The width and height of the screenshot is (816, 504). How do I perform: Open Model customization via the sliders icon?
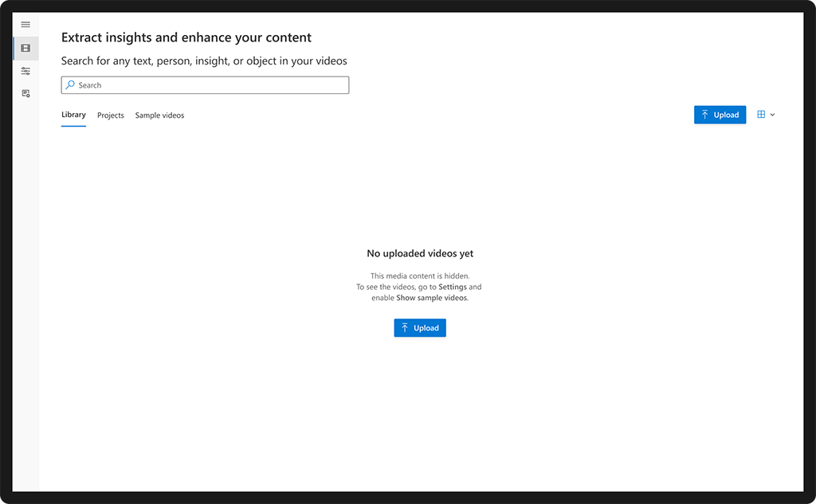(x=25, y=70)
